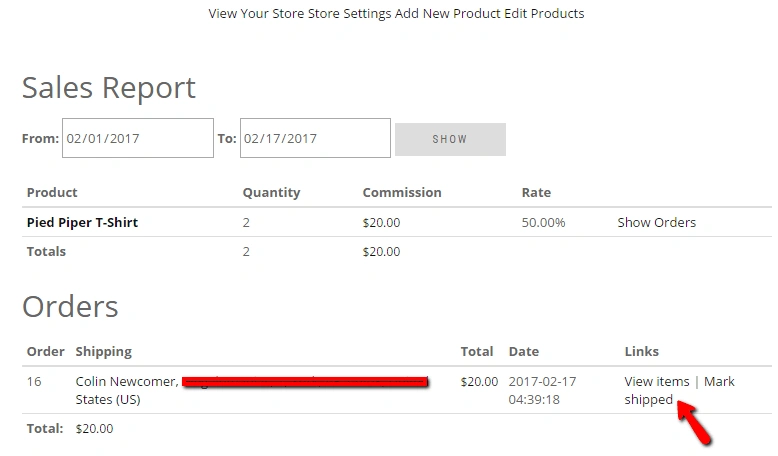The image size is (778, 456).
Task: Click the View items link
Action: coord(657,381)
